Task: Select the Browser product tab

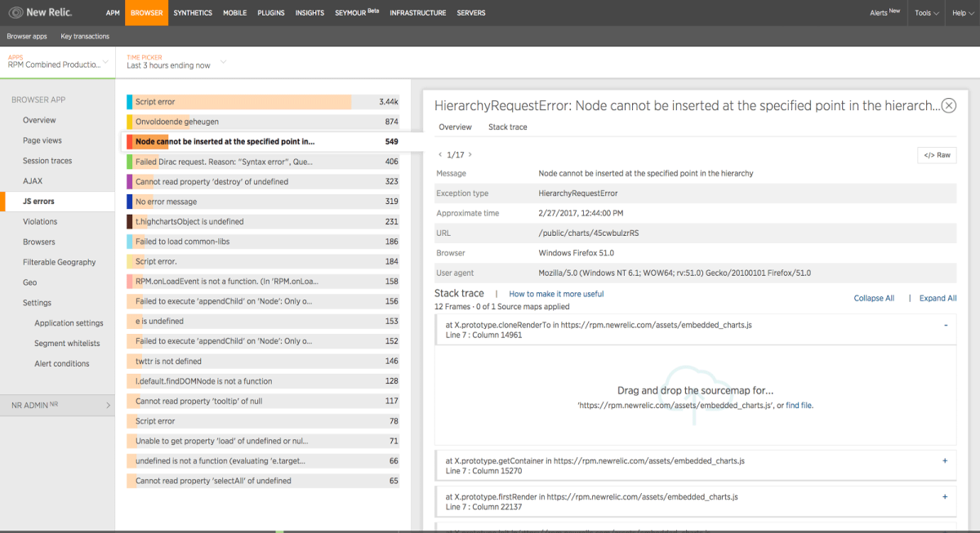Action: tap(147, 13)
